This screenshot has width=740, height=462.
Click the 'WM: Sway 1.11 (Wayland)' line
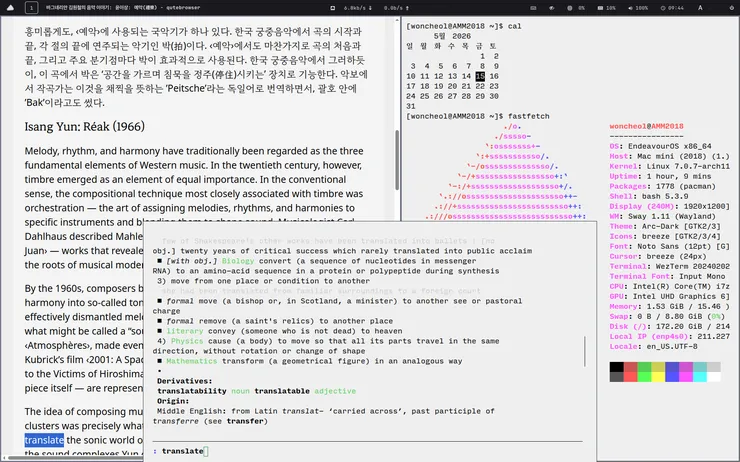point(663,216)
